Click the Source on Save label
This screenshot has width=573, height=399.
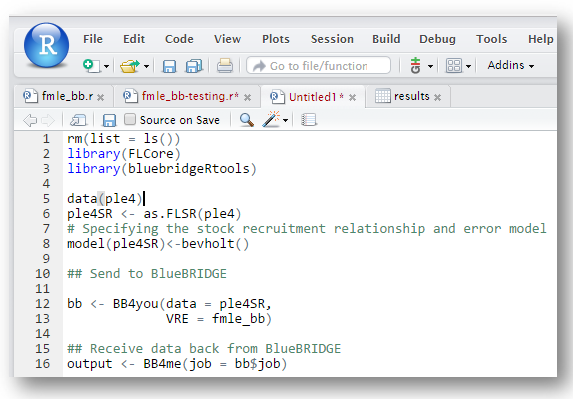coord(180,120)
